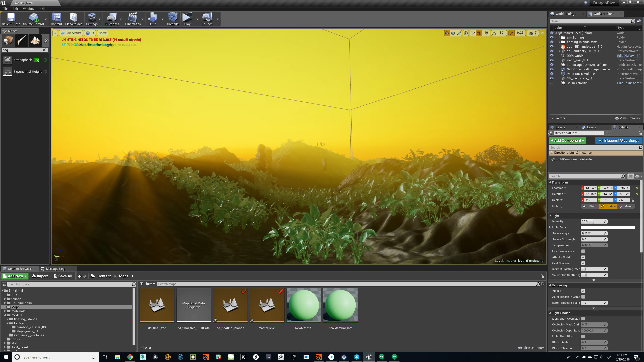Toggle visibility of env_lighting folder
This screenshot has height=362, width=644.
point(552,38)
